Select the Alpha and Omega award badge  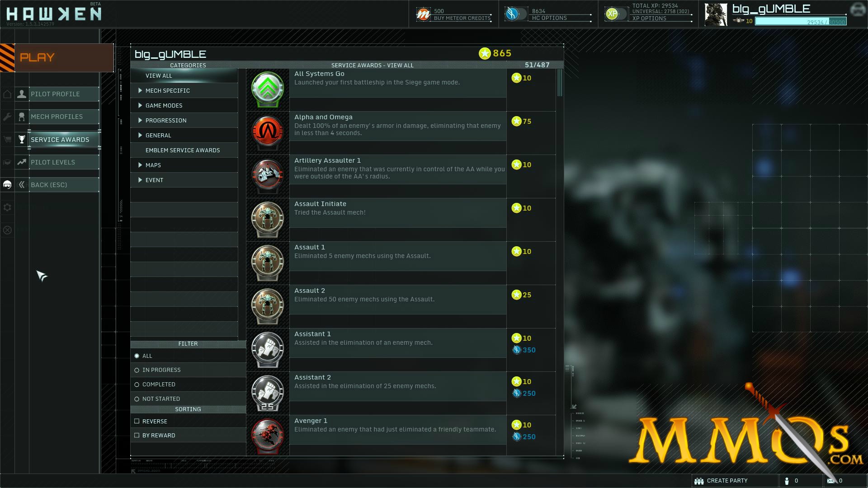(268, 132)
